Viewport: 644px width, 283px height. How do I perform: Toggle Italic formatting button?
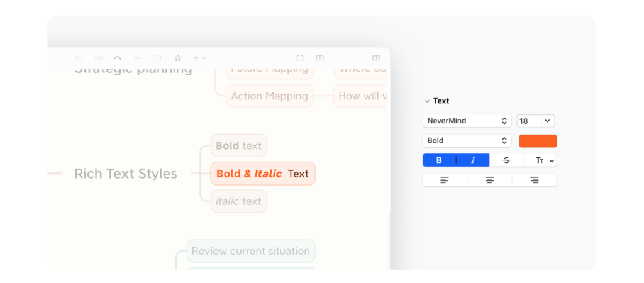click(x=473, y=160)
